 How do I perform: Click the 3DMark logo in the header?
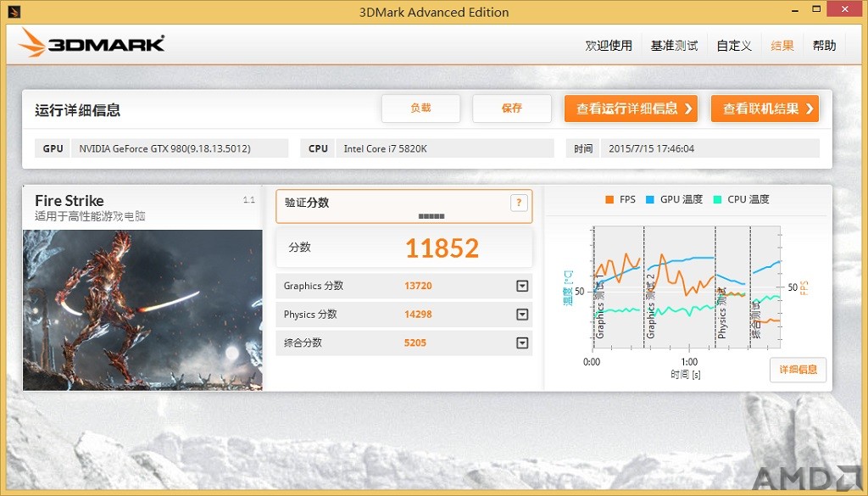[x=92, y=43]
